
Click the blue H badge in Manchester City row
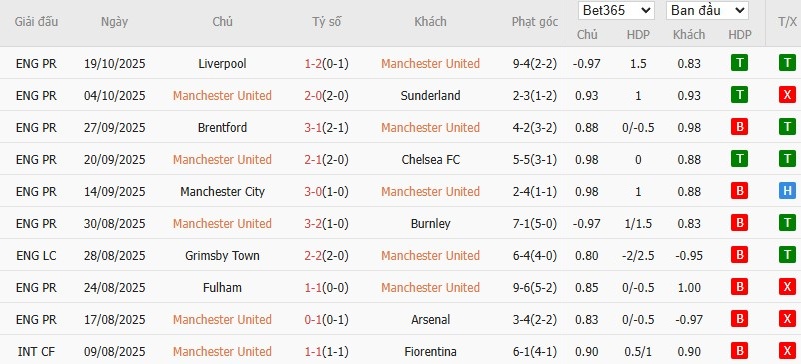tap(787, 191)
